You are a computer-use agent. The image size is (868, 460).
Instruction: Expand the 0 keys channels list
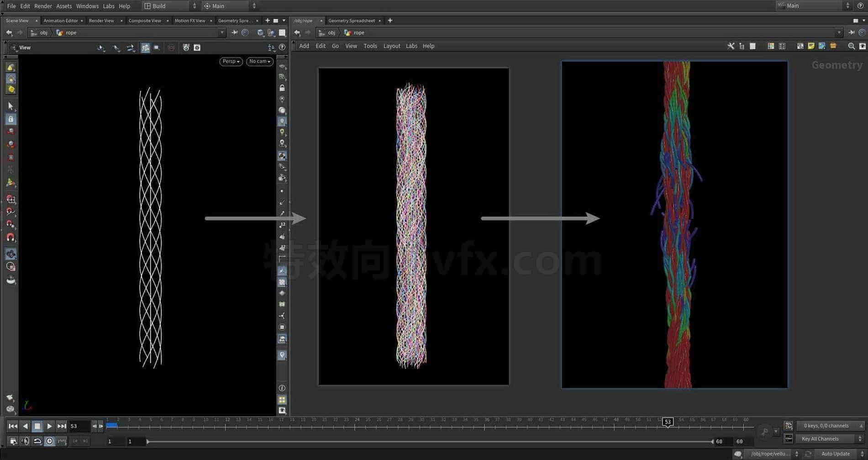[x=831, y=426]
